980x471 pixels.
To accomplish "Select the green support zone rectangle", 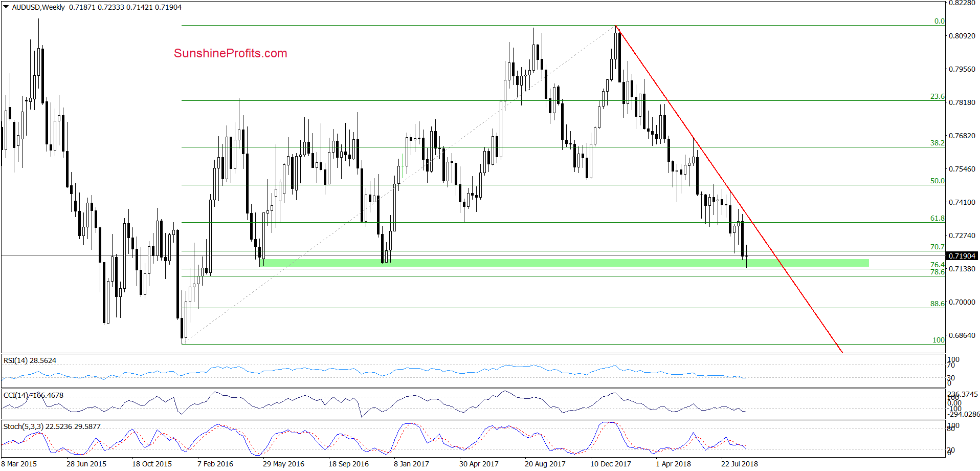I will [564, 263].
